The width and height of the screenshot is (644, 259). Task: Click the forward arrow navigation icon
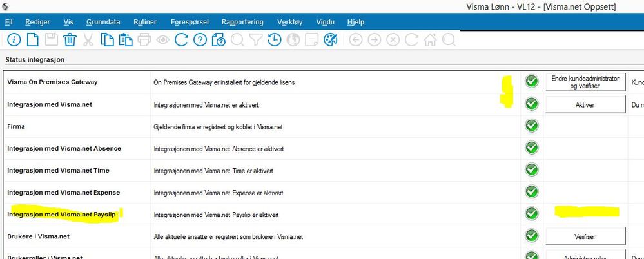[x=374, y=40]
